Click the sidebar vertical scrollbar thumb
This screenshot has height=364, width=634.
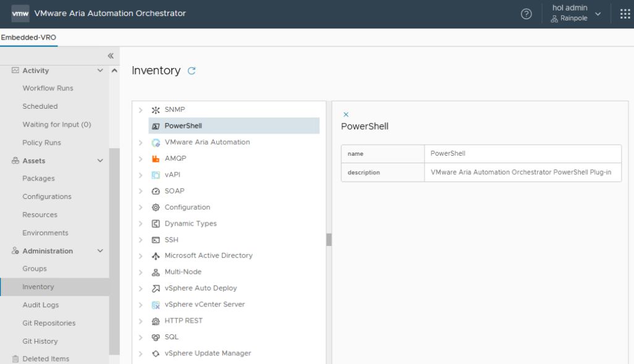[x=114, y=251]
